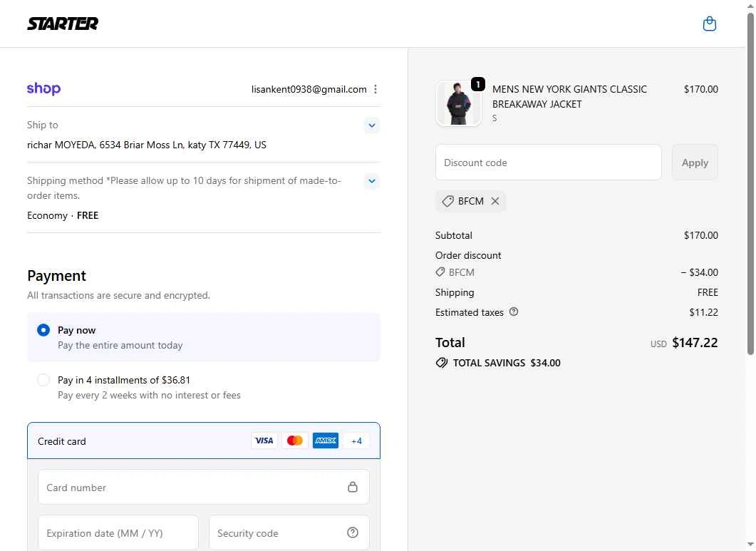Click the BFCM tag icon in the chip
The height and width of the screenshot is (551, 756).
(448, 201)
